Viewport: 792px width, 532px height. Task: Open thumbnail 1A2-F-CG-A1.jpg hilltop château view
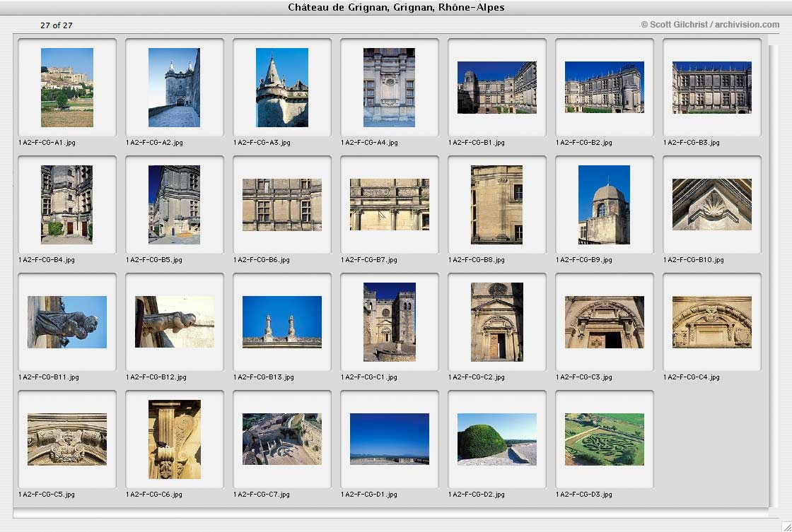(x=67, y=88)
